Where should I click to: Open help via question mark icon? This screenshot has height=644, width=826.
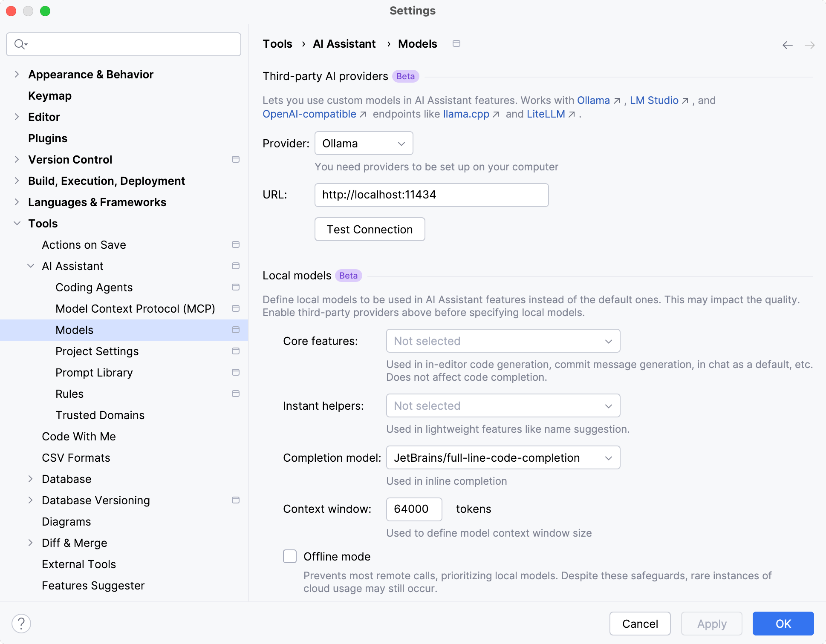click(x=21, y=624)
